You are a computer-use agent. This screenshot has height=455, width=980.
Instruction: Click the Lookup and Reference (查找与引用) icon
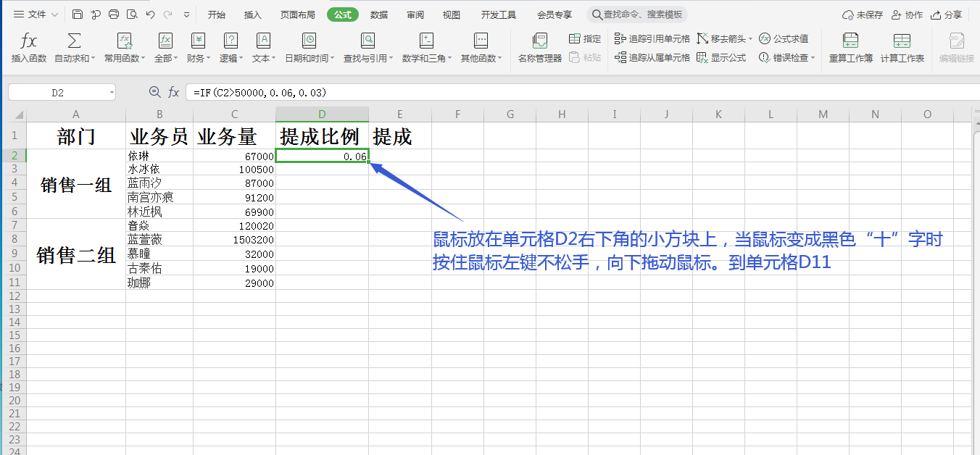[x=368, y=41]
